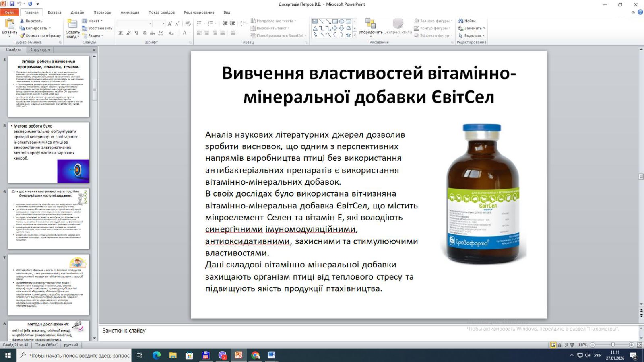644x362 pixels.
Task: Click the zoom slider handle
Action: pyautogui.click(x=613, y=345)
